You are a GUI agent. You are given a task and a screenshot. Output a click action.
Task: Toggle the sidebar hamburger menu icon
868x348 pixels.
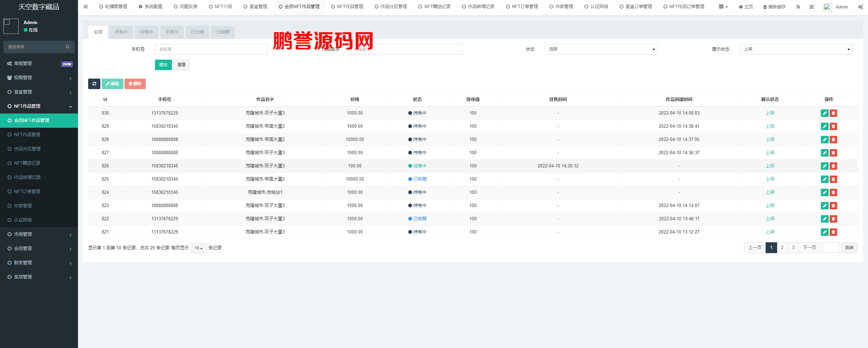85,6
